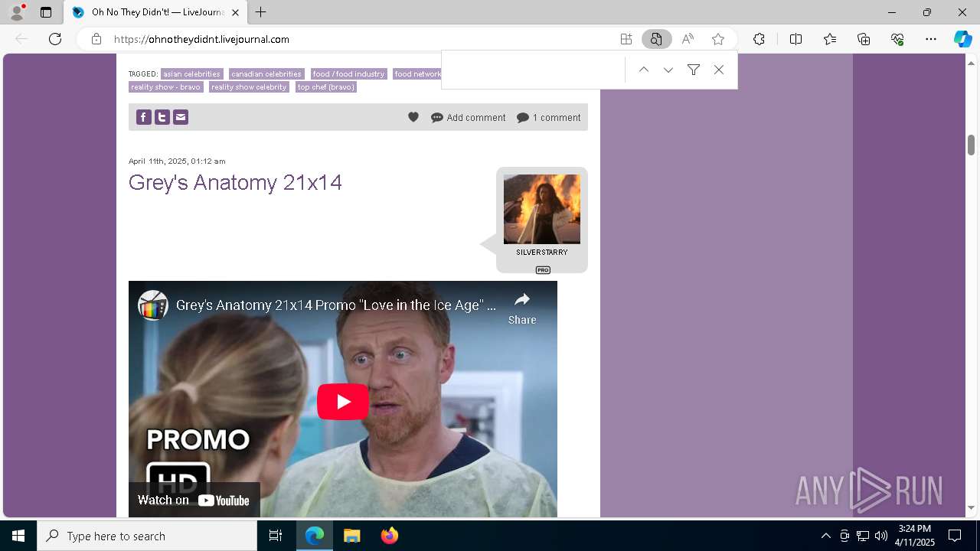Click the taskbar search box
The image size is (980, 551).
point(147,536)
